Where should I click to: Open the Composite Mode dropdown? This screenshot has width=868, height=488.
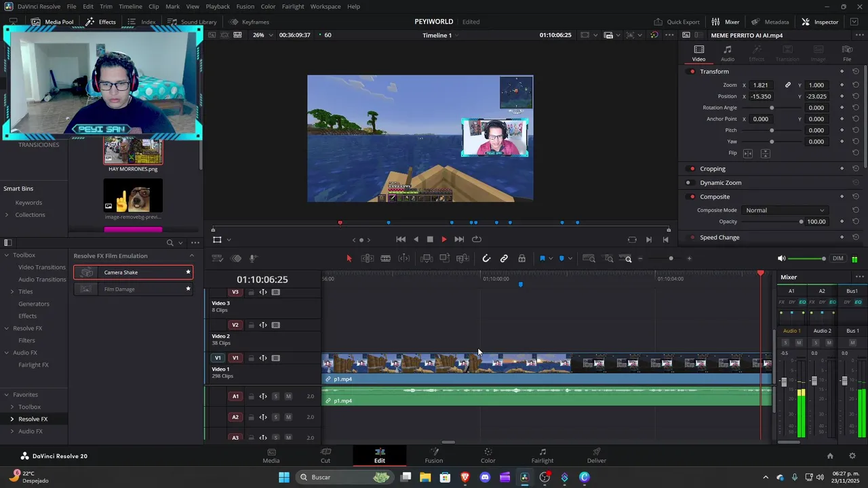click(x=785, y=210)
